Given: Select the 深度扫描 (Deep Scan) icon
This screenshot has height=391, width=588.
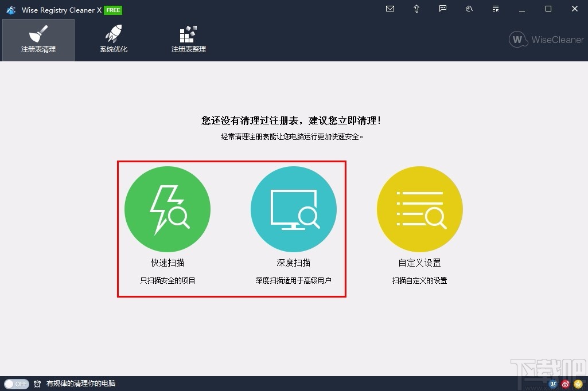Looking at the screenshot, I should click(293, 209).
